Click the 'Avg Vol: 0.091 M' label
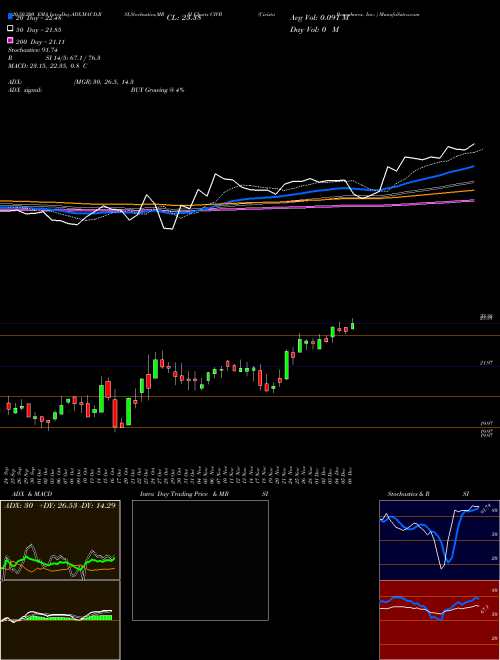 point(319,18)
